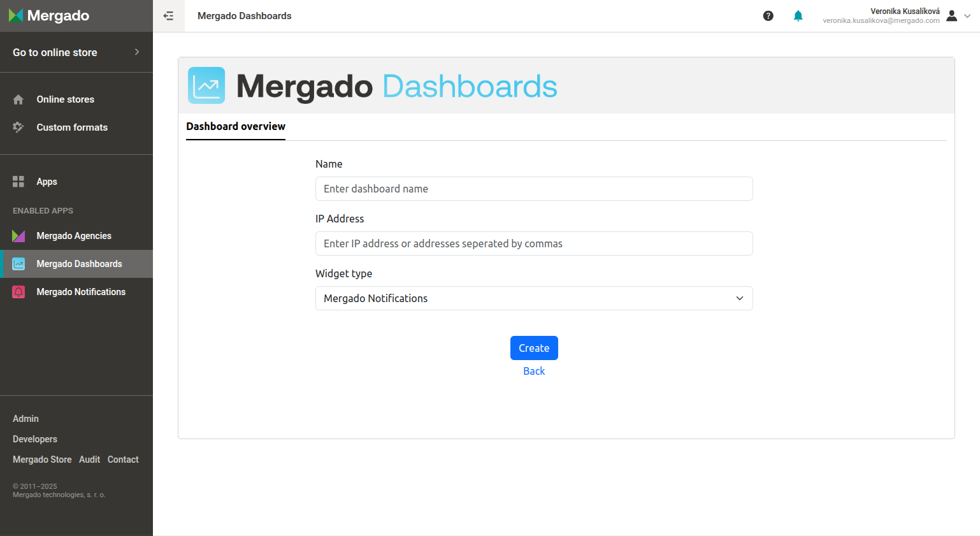Click the Name field label
This screenshot has height=536, width=980.
tap(329, 164)
